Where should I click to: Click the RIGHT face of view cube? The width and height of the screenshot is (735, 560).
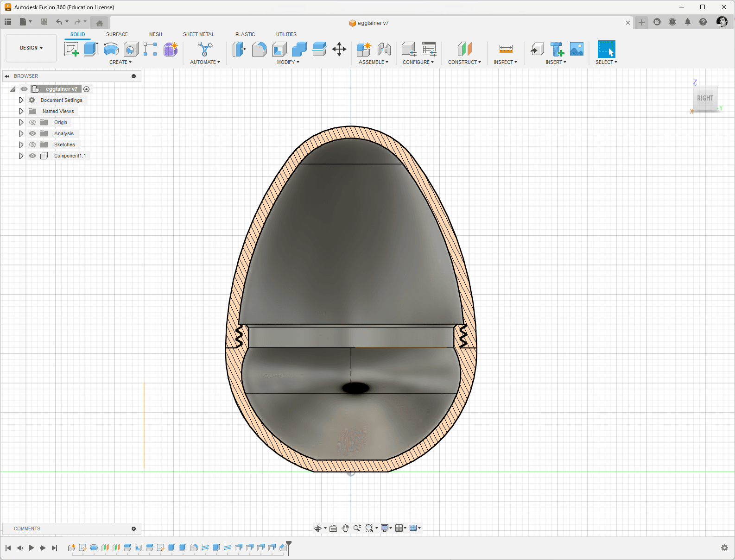click(705, 98)
